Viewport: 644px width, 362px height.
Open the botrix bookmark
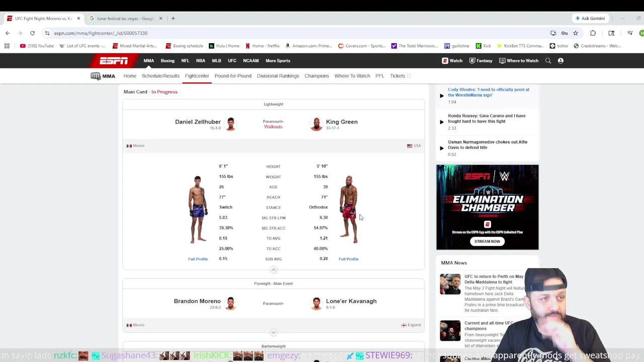559,46
